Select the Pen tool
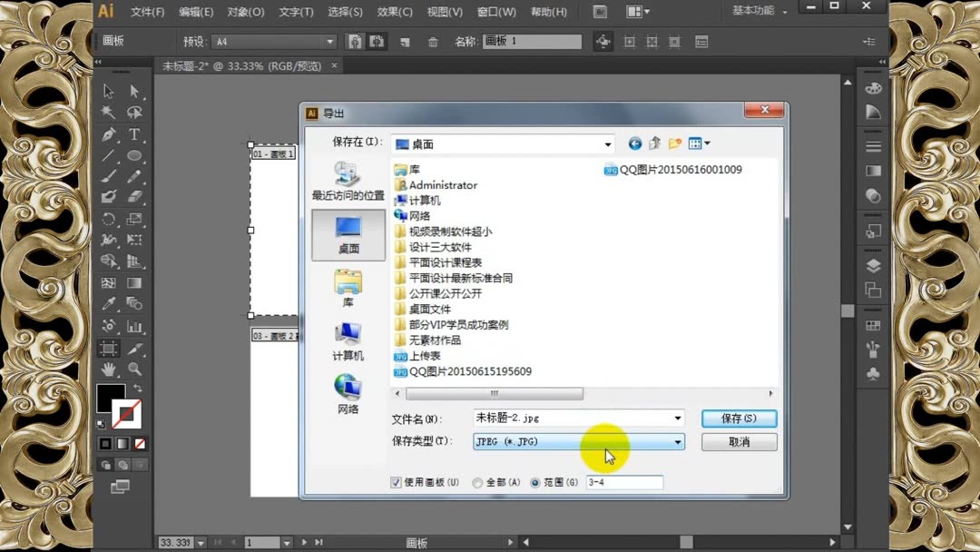The width and height of the screenshot is (980, 552). [108, 133]
